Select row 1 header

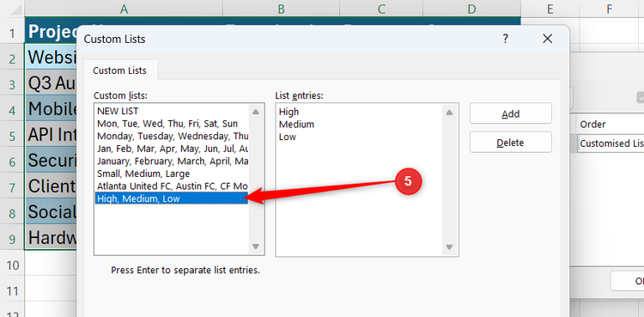point(12,33)
